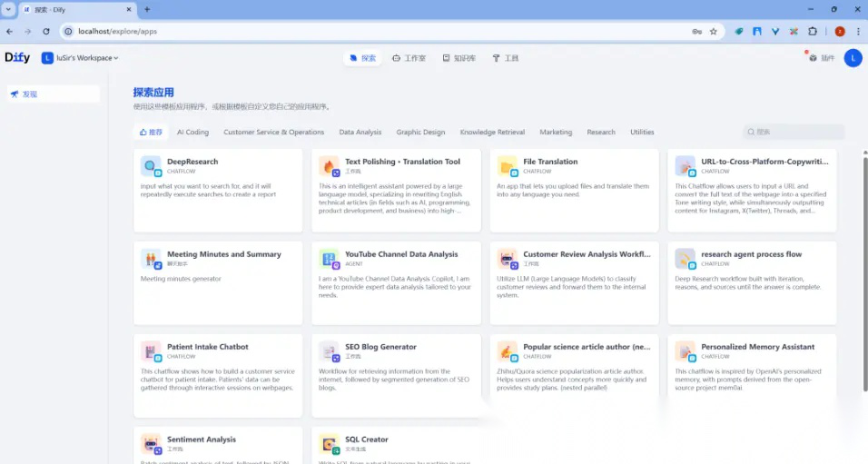This screenshot has width=868, height=464.
Task: Click the research agent process flow icon
Action: tap(685, 258)
